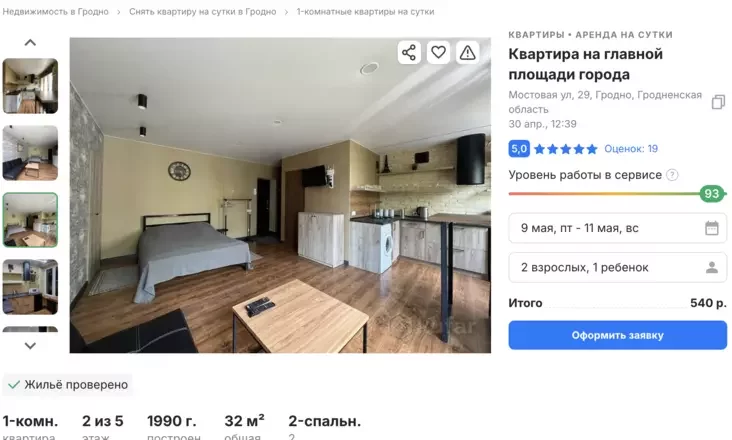Report the listing via warning triangle icon

(467, 52)
